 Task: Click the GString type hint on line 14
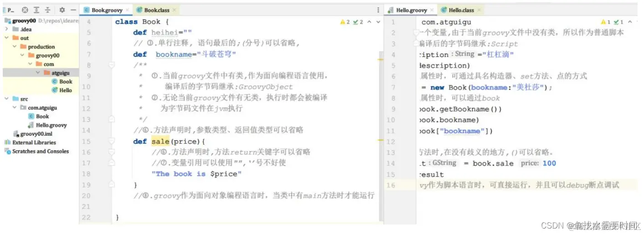coord(444,163)
